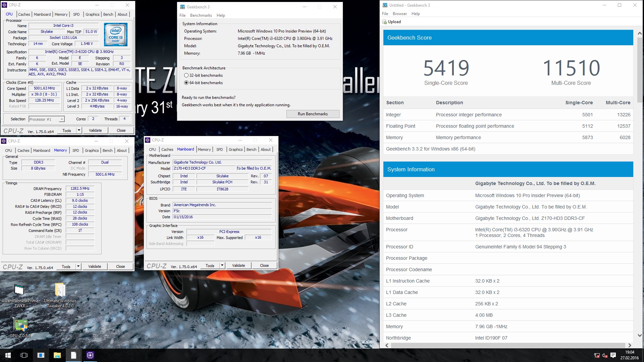This screenshot has width=644, height=362.
Task: Click the taskbar icon next to Task View
Action: 41,355
